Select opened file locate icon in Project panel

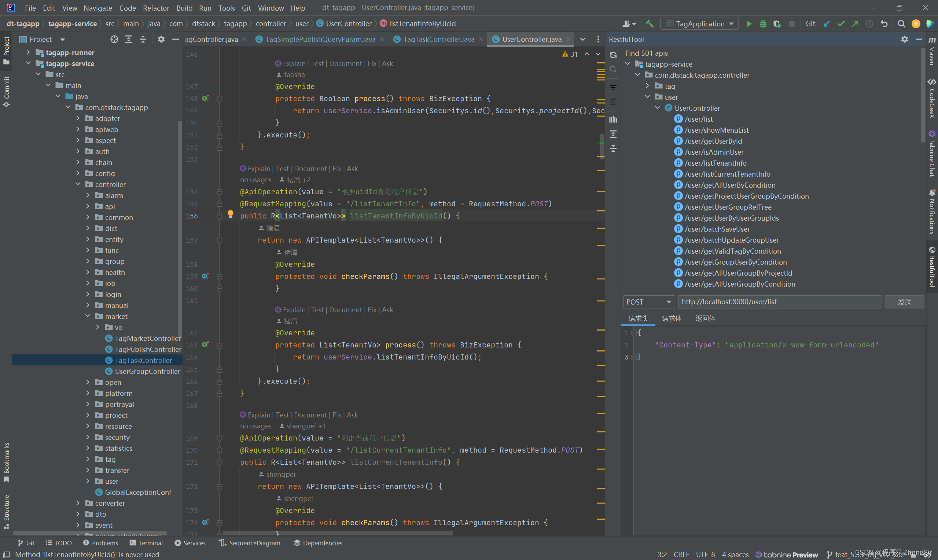tap(114, 39)
